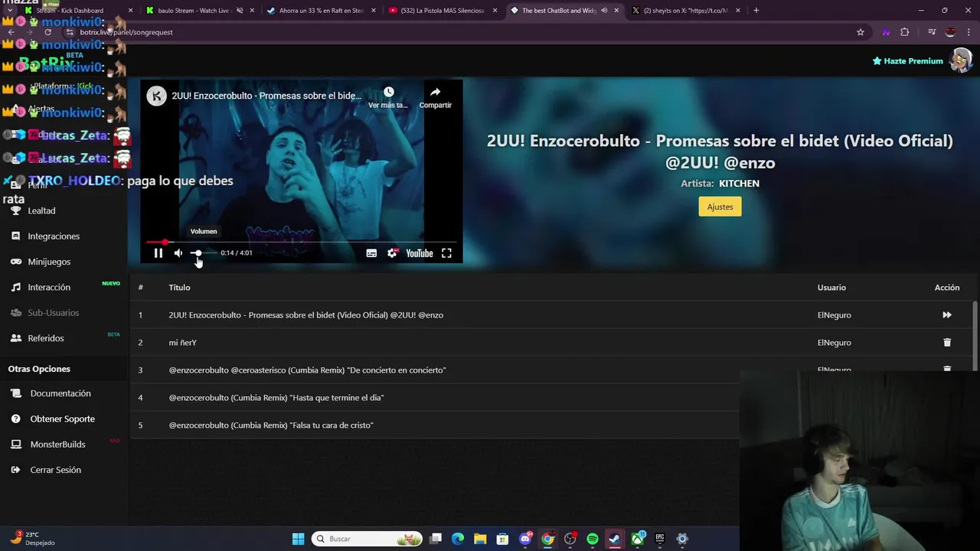Pause the YouTube video

[158, 253]
